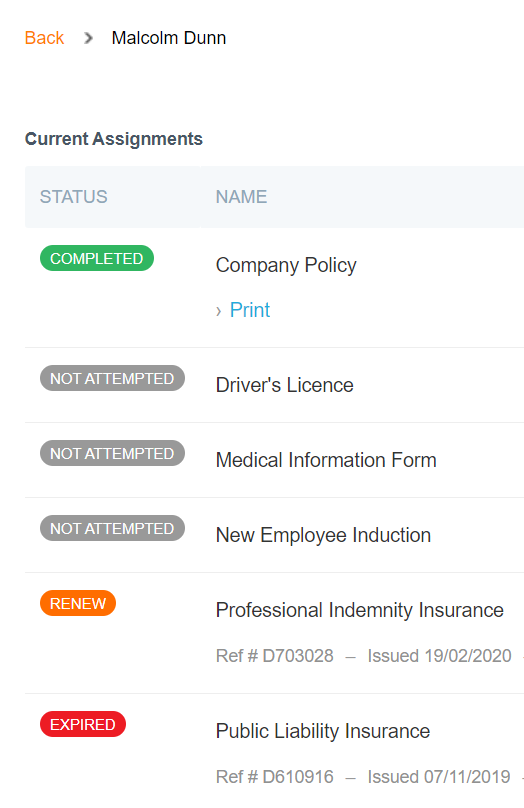Open the Driver's Licence assignment
Image resolution: width=524 pixels, height=808 pixels.
pos(284,385)
